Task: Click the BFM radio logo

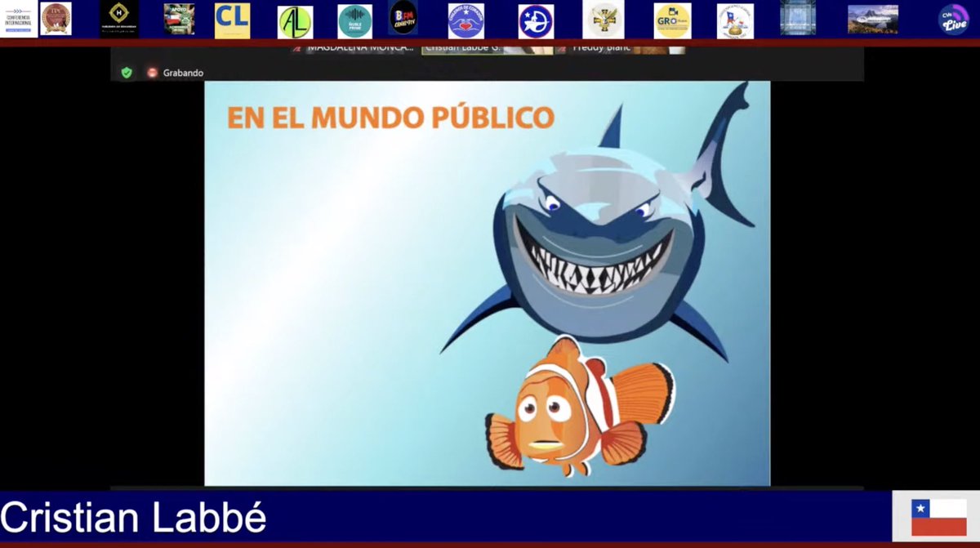Action: tap(403, 18)
